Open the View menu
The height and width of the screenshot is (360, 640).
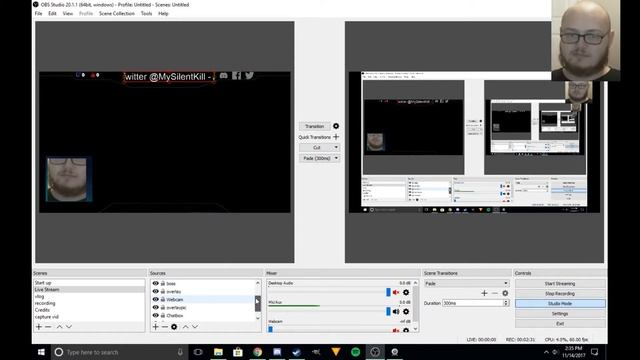[x=68, y=13]
